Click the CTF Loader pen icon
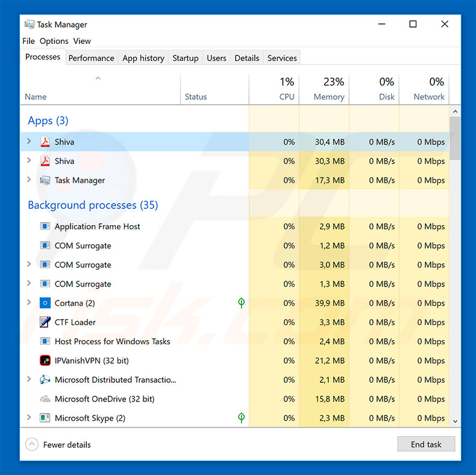 (x=45, y=322)
